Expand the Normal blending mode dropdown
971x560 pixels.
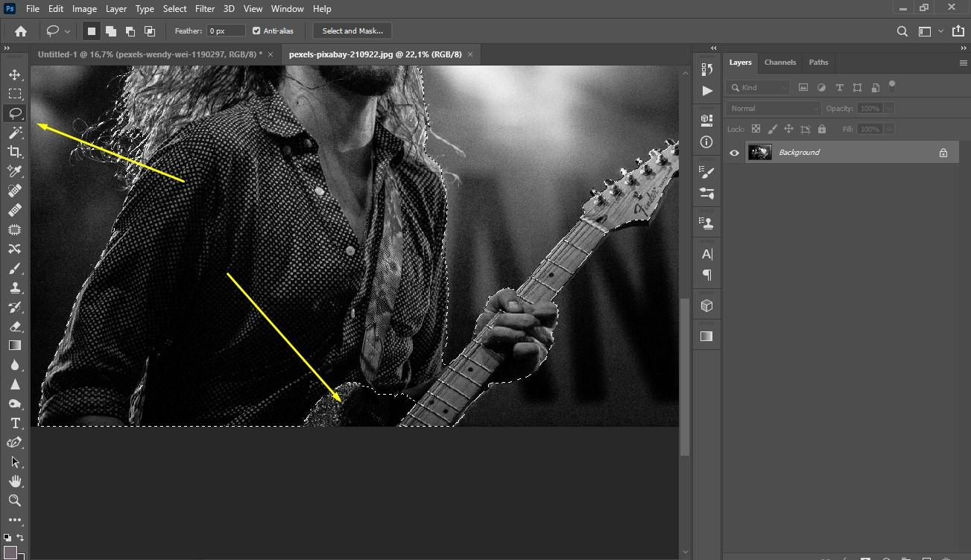(773, 109)
